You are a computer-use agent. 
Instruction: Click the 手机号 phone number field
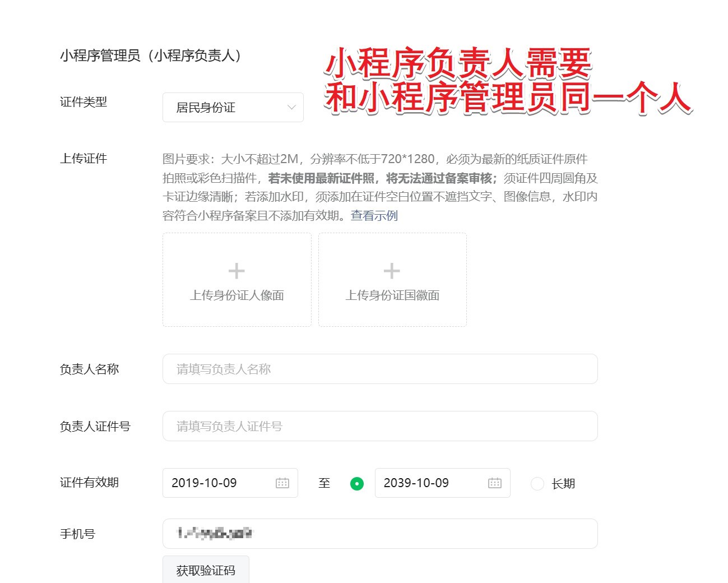click(380, 534)
